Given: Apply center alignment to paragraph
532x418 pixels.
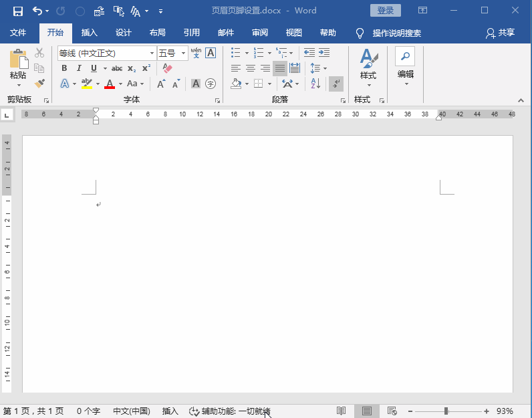Looking at the screenshot, I should click(x=251, y=68).
